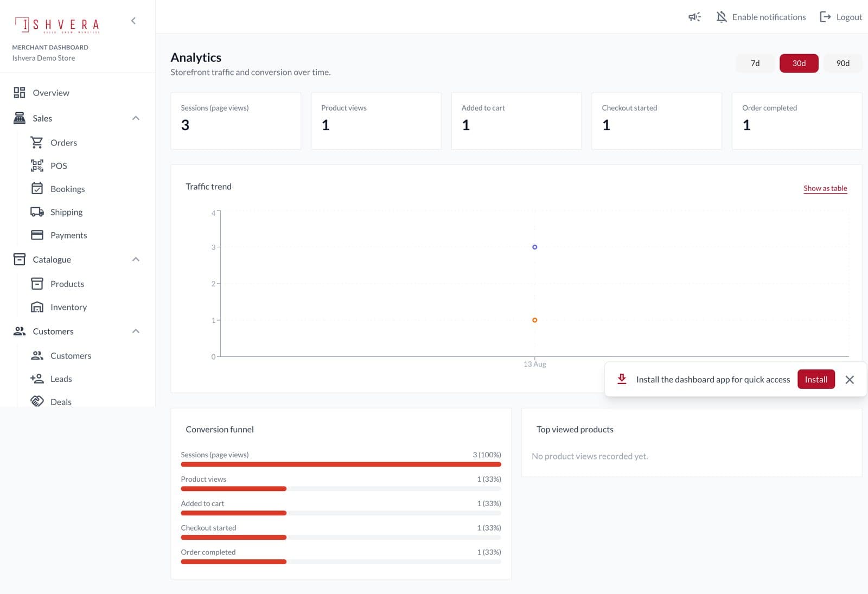Click the 3 (100%) funnel value

tap(487, 455)
